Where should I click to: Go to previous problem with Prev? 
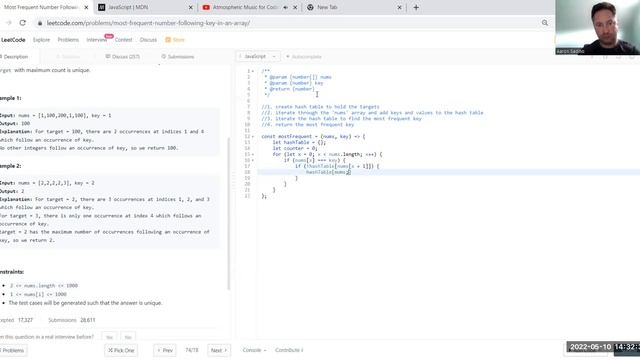tap(165, 350)
